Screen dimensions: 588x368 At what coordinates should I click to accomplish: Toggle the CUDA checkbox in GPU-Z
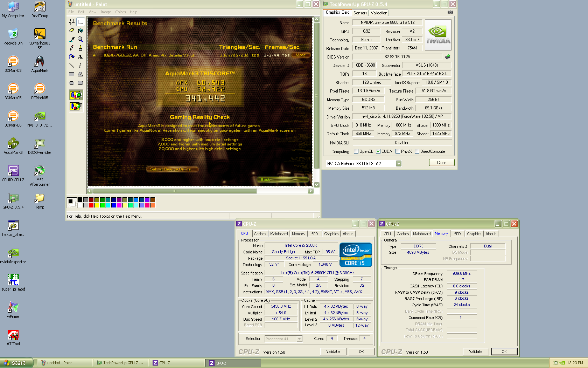tap(378, 151)
